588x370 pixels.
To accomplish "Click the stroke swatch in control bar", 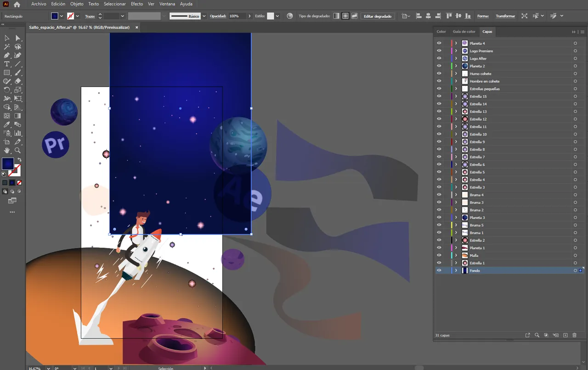I will pos(70,16).
